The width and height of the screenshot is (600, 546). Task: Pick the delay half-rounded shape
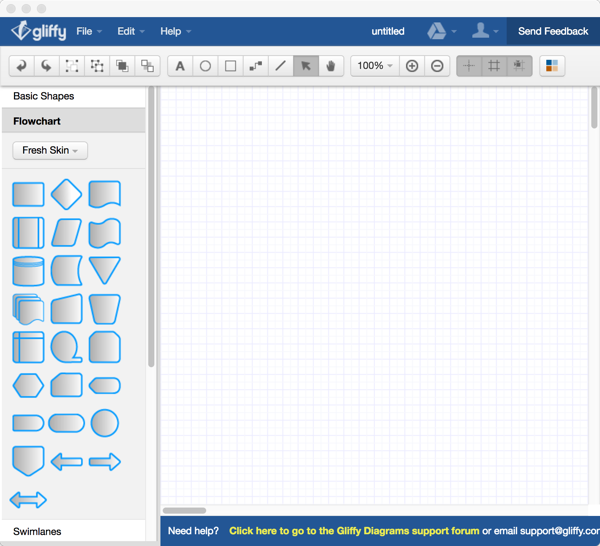[28, 423]
